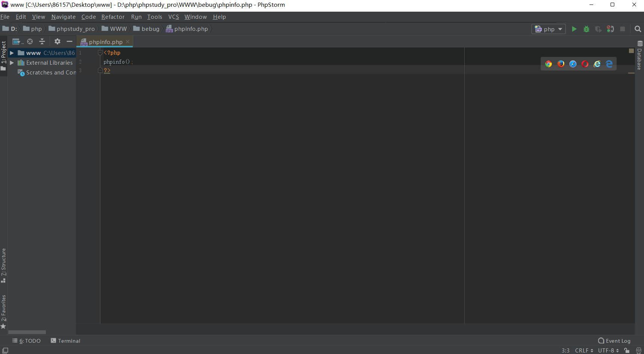
Task: Click the yellow warning stripe in the error gutter
Action: [x=631, y=73]
